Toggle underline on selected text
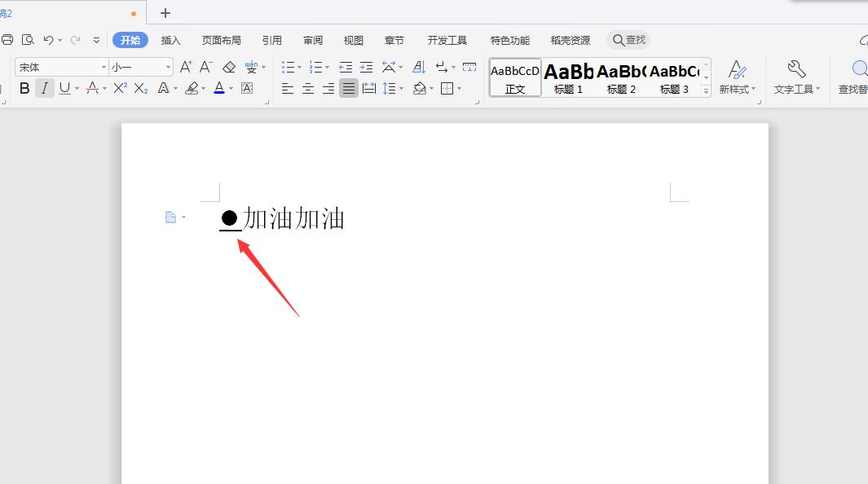 (x=64, y=88)
